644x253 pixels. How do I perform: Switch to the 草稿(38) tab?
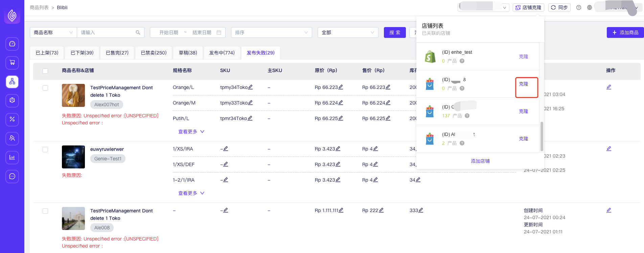(x=188, y=53)
